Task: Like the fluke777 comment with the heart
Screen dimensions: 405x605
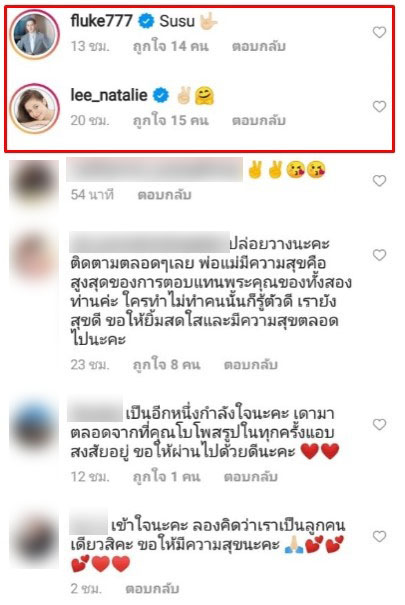Action: pyautogui.click(x=380, y=32)
